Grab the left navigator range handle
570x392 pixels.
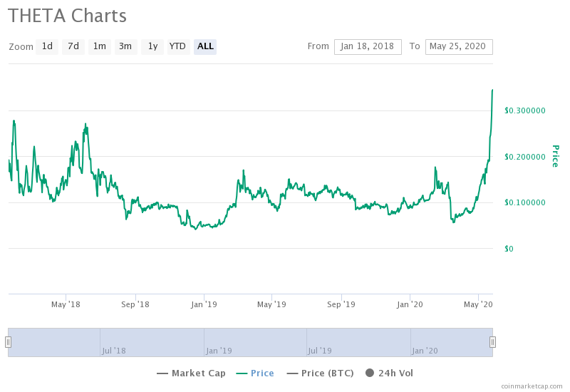pyautogui.click(x=8, y=342)
